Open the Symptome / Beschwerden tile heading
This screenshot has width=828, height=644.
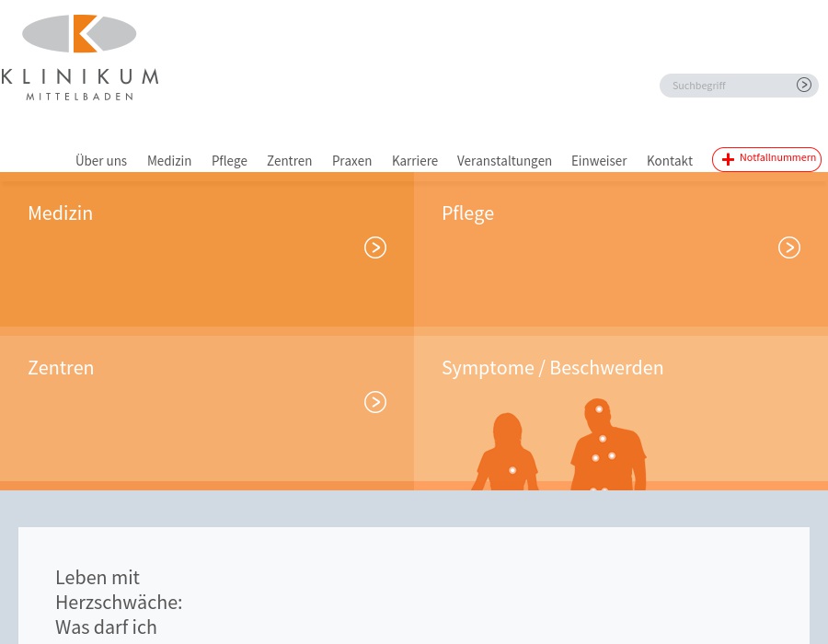[x=552, y=368]
